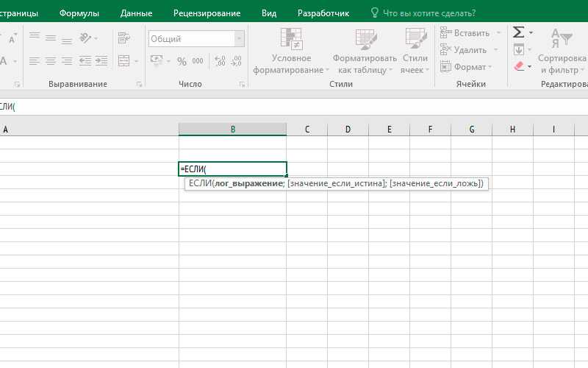588x368 pixels.
Task: Toggle wrap text in alignment group
Action: 123,38
